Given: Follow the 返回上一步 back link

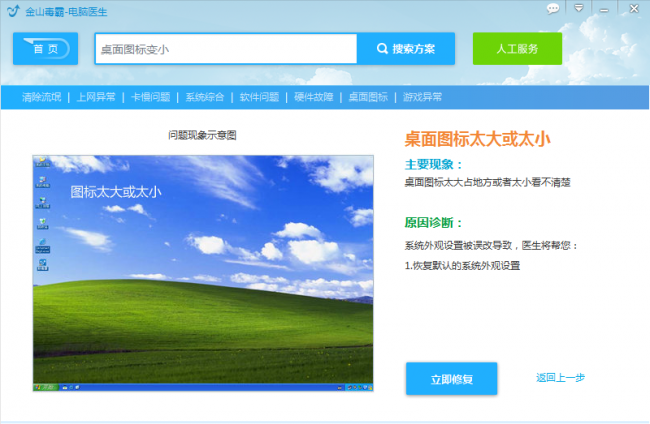Looking at the screenshot, I should click(560, 378).
